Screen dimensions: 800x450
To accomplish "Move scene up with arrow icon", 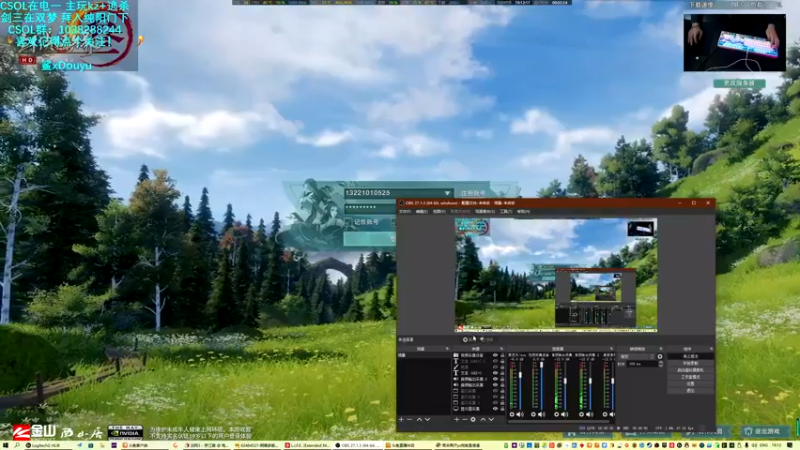I will [x=419, y=419].
